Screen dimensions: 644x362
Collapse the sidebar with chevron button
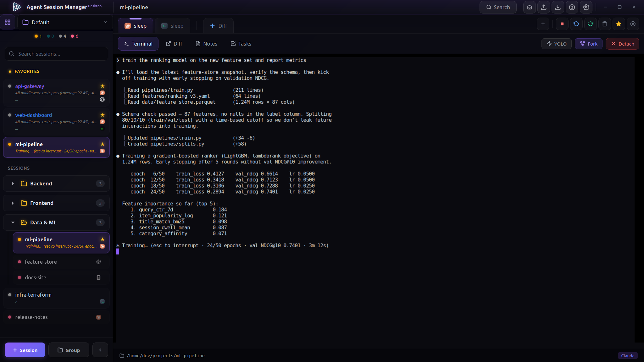(100, 350)
